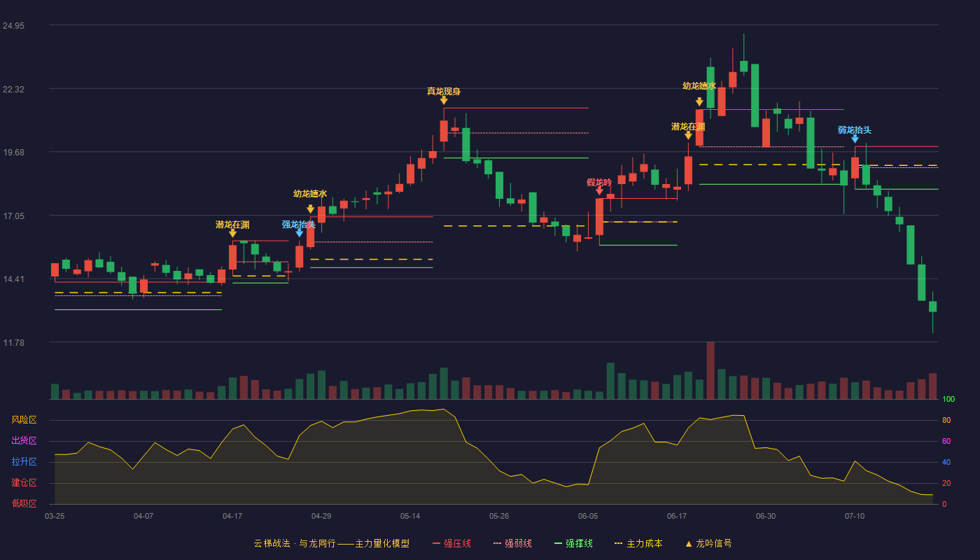Click the 05-26 date label
This screenshot has width=980, height=560.
[499, 516]
